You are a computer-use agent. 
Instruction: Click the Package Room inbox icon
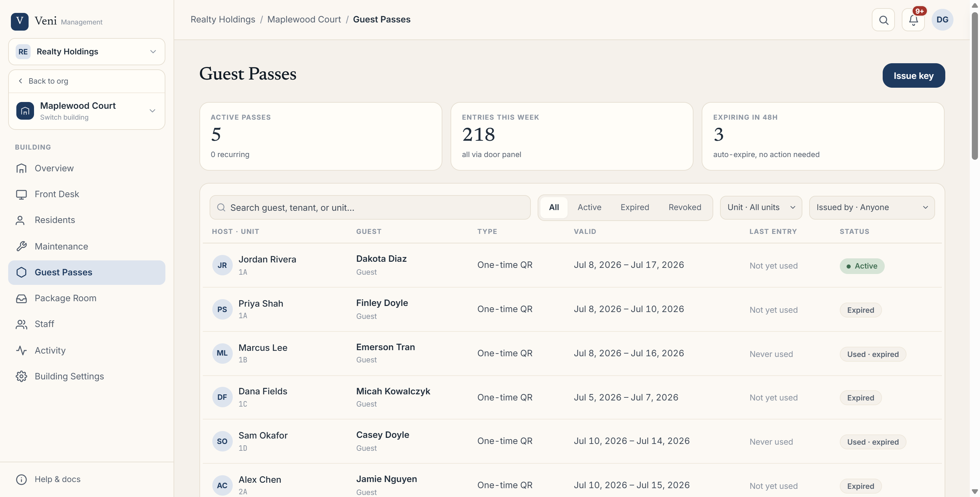coord(21,299)
